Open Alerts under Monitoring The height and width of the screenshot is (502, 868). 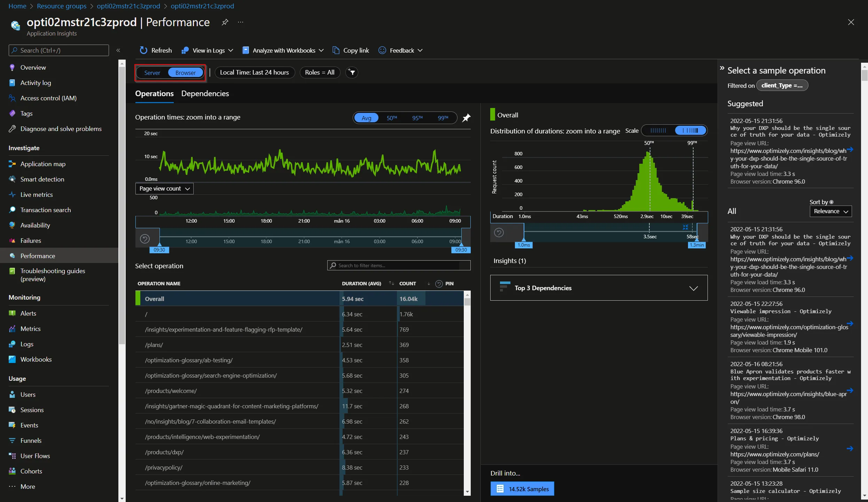(x=28, y=313)
